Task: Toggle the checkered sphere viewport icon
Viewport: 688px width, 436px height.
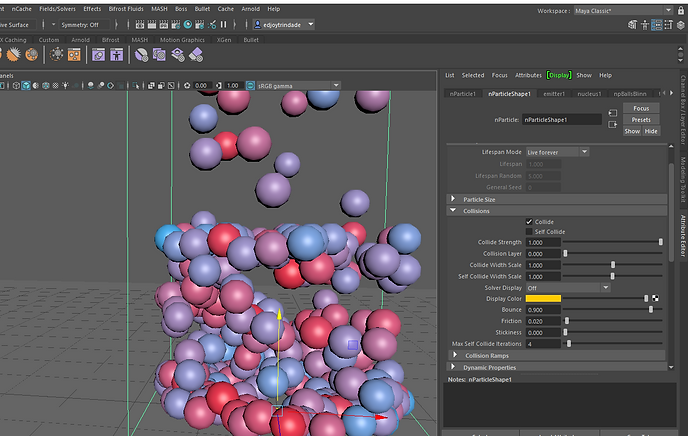Action: pos(55,86)
